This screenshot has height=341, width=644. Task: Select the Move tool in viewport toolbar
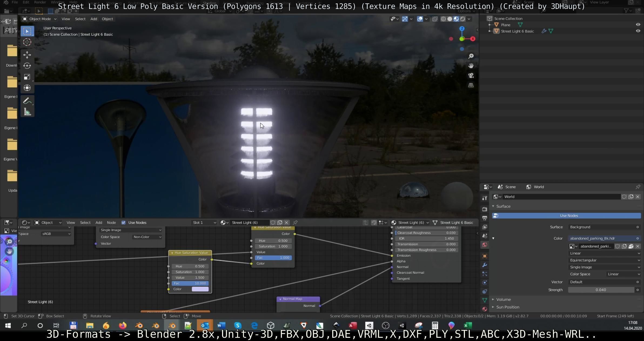(27, 55)
